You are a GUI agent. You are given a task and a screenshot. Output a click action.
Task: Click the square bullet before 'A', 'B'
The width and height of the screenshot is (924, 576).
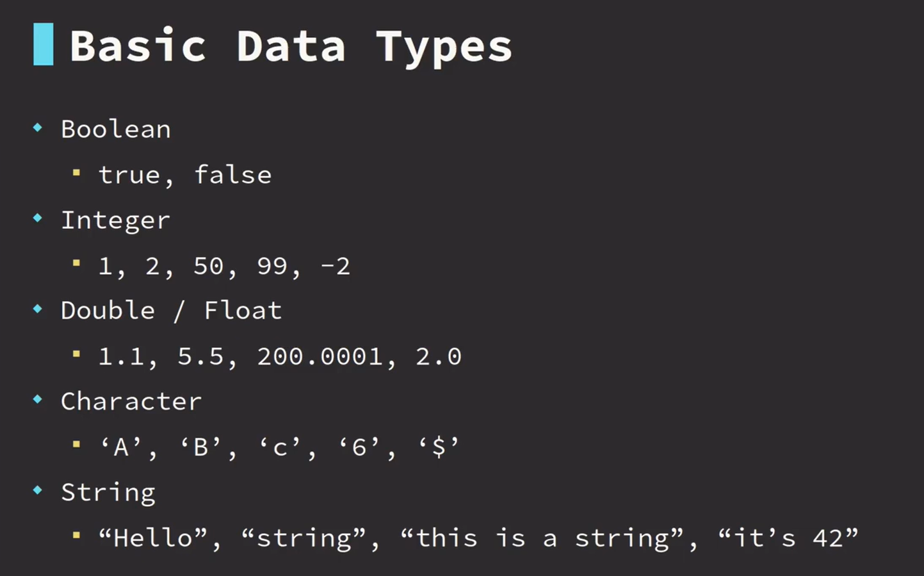coord(76,445)
